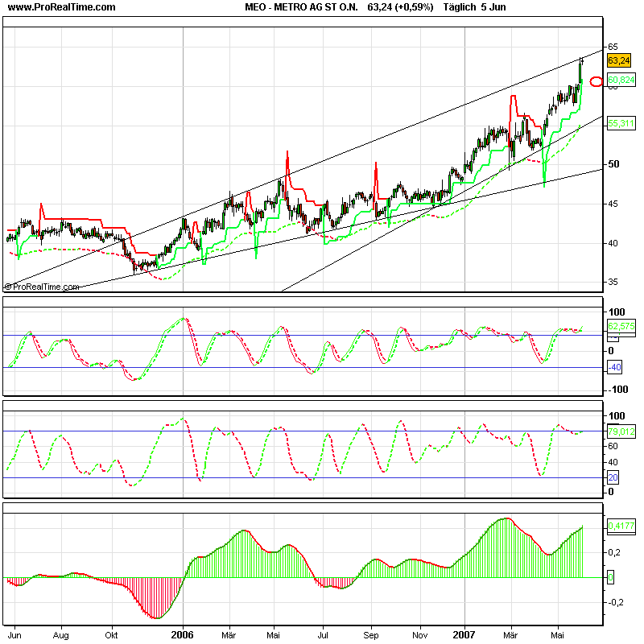Click the 2007 year label on time axis
This screenshot has width=644, height=644.
pyautogui.click(x=464, y=635)
